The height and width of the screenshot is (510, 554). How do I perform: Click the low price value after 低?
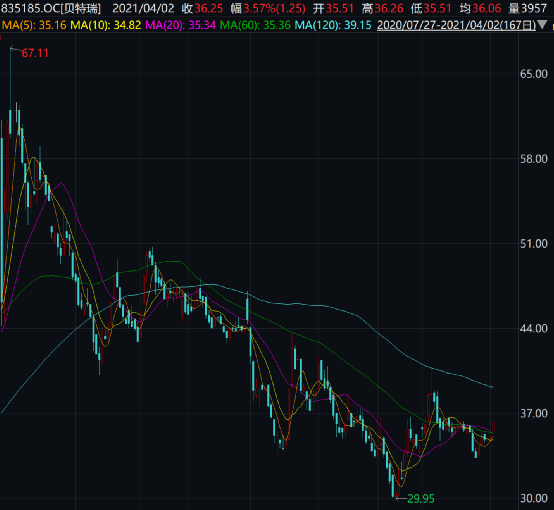pyautogui.click(x=437, y=8)
